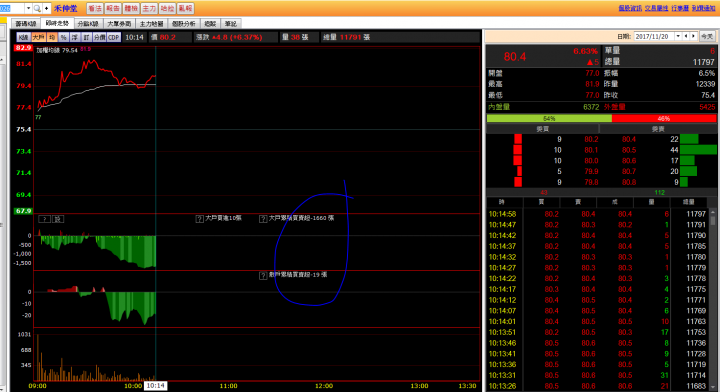This screenshot has height=392, width=720.
Task: Go to next date with right arrow
Action: pyautogui.click(x=693, y=36)
